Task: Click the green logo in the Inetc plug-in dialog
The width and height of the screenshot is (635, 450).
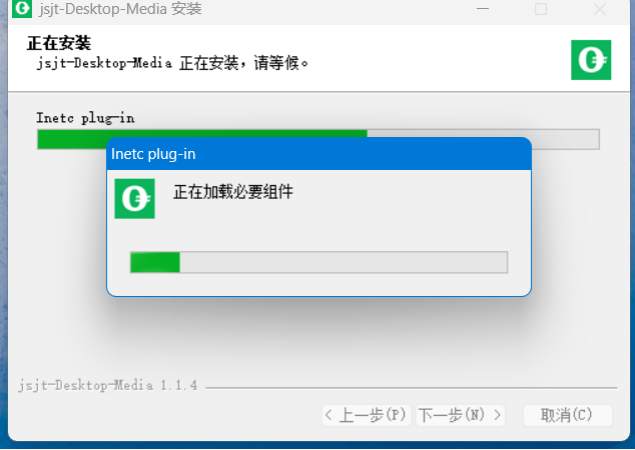Action: coord(134,198)
